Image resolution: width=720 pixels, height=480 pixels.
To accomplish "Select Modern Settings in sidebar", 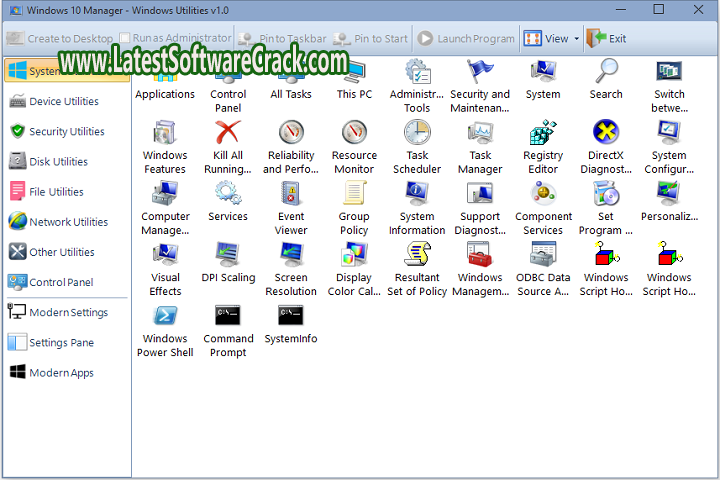I will click(x=66, y=312).
